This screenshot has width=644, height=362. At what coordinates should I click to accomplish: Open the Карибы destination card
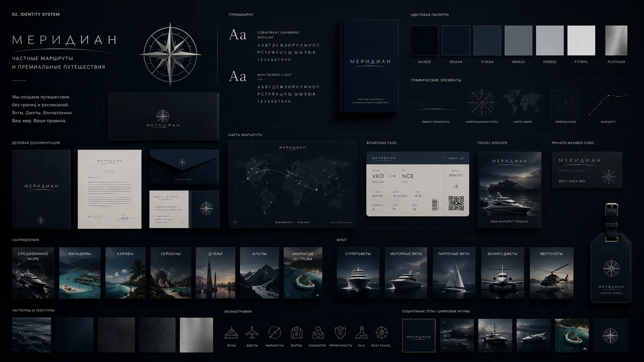point(125,273)
